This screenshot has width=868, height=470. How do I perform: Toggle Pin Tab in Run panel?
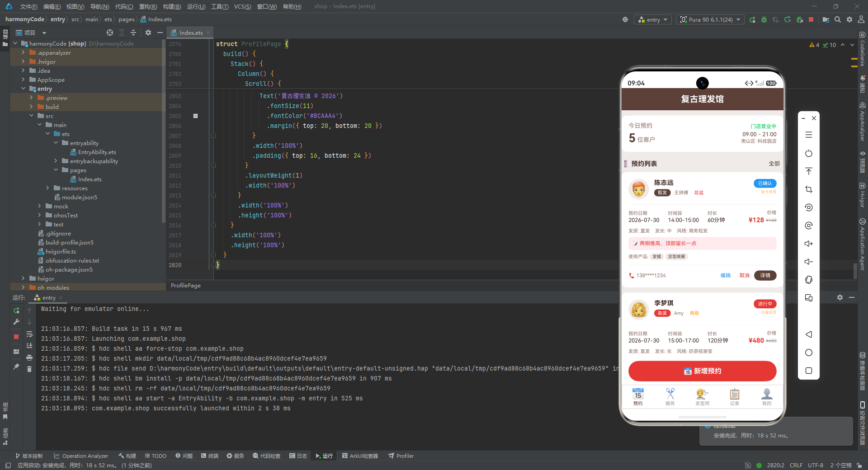tap(16, 367)
